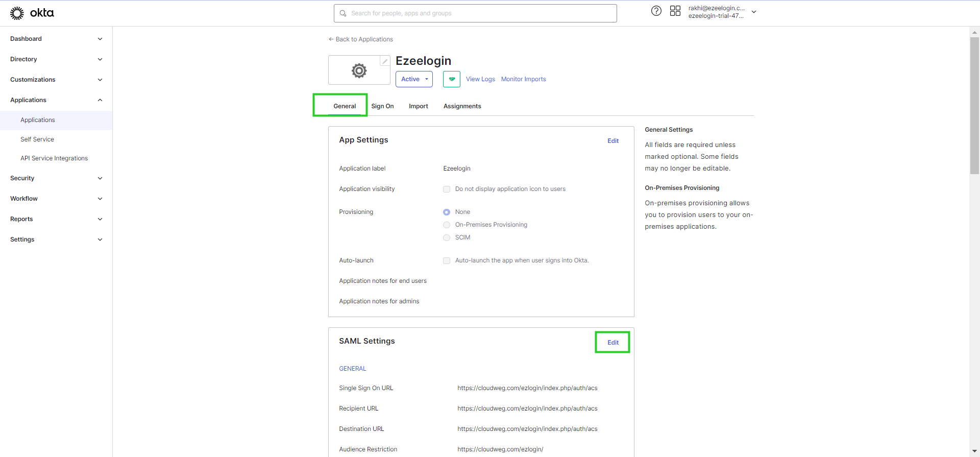Screen dimensions: 980x457
Task: Expand the Security menu
Action: pyautogui.click(x=56, y=178)
